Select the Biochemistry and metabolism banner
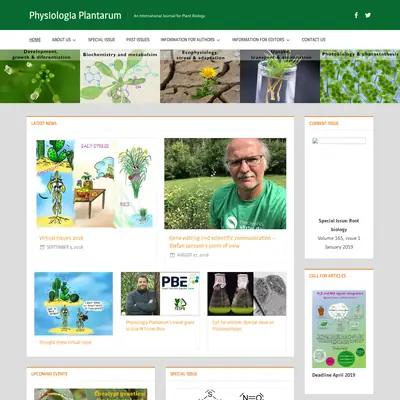 point(120,76)
